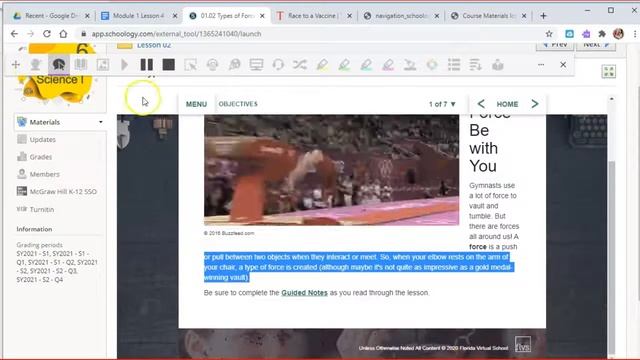Click the simplify page icon in toolbar
This screenshot has height=360, width=640.
(476, 64)
